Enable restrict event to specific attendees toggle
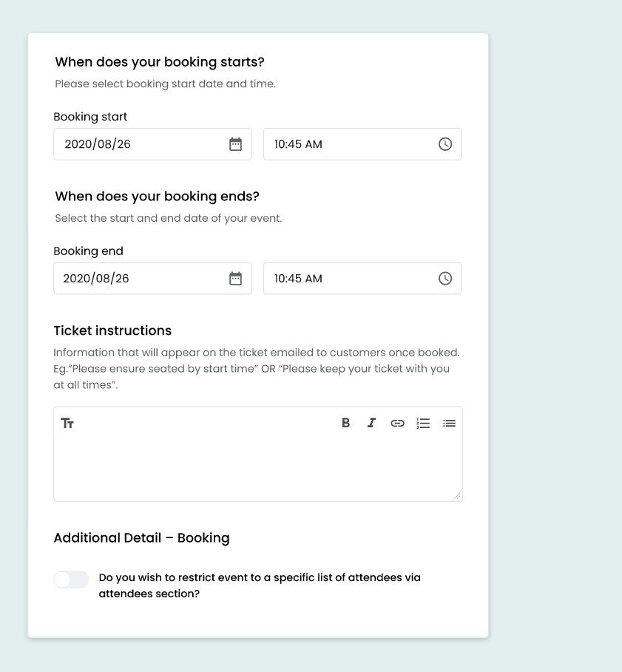The height and width of the screenshot is (672, 622). click(71, 580)
